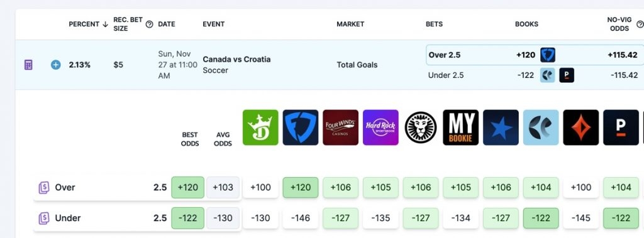Click the Four Winds Casinos logo
This screenshot has width=644, height=238.
pos(340,127)
